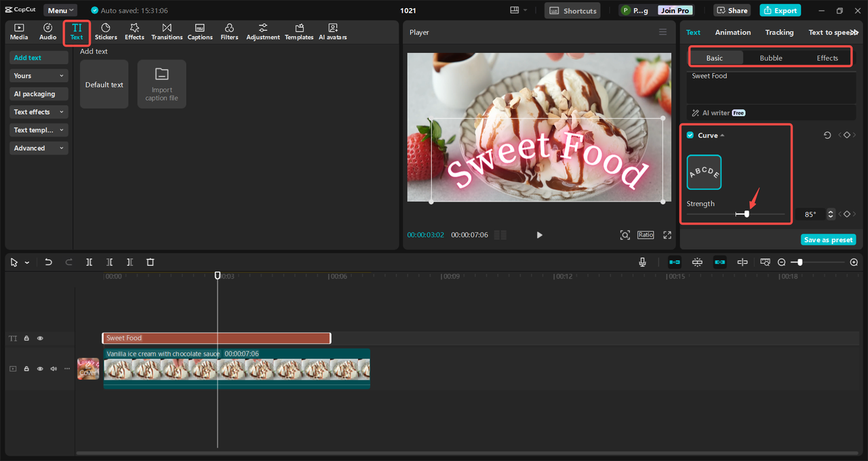Click the Split clip icon

point(89,262)
